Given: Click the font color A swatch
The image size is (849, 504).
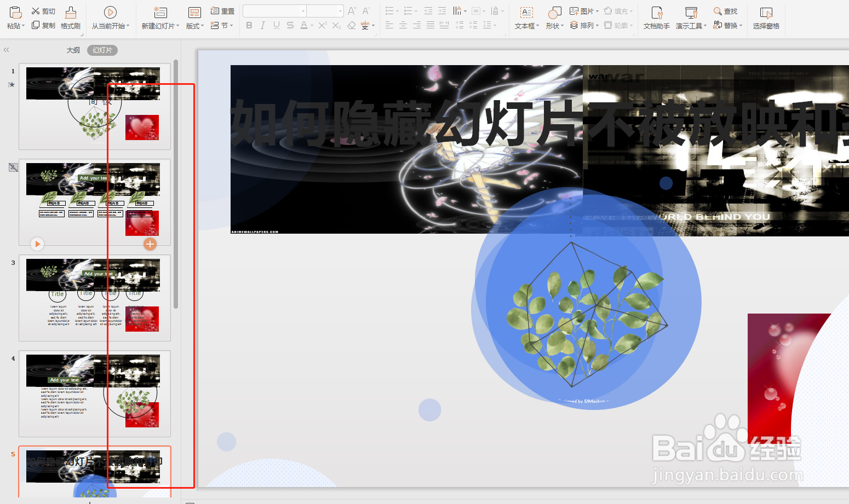Looking at the screenshot, I should [x=304, y=25].
